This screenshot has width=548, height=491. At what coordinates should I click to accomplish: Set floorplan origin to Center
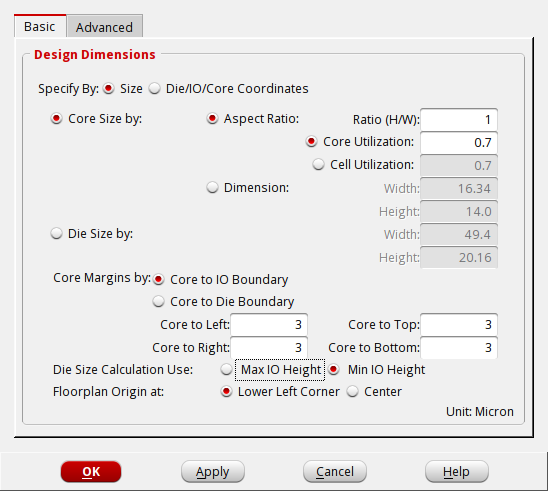353,391
